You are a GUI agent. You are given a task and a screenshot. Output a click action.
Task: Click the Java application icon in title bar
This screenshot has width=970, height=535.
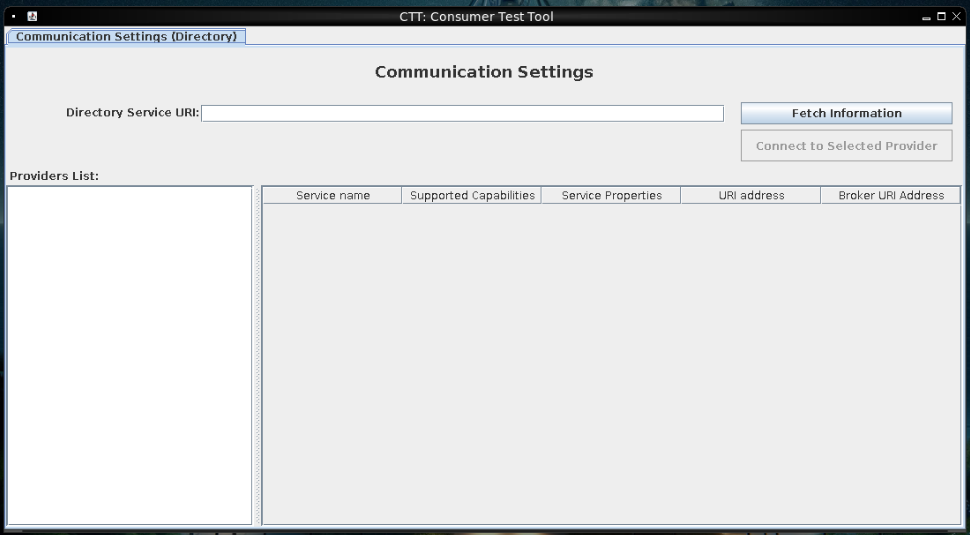pos(32,16)
